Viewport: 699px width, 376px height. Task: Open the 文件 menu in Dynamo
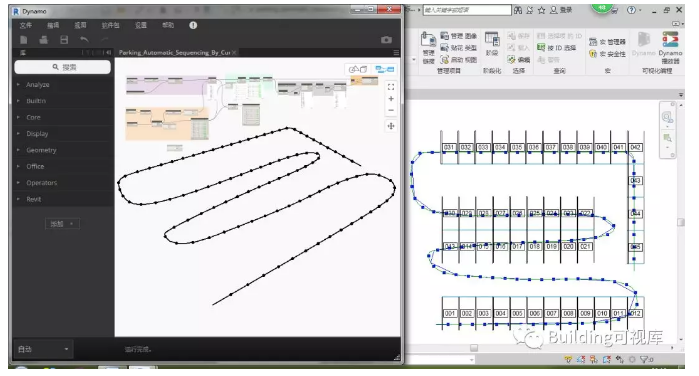(x=26, y=25)
